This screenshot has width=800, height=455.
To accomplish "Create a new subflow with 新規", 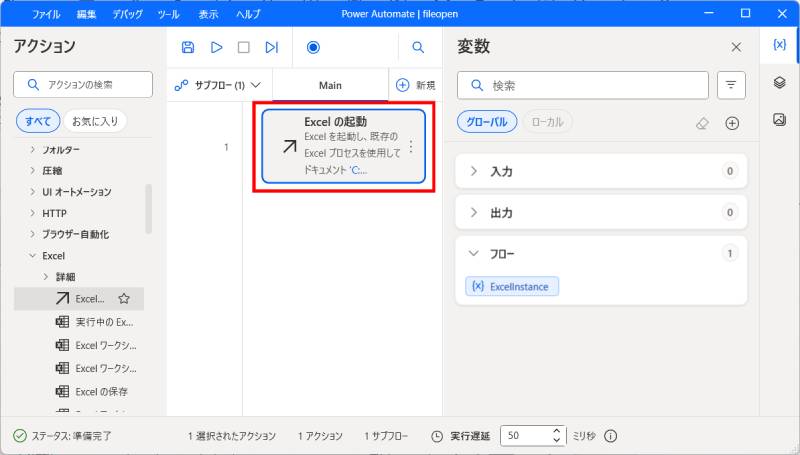I will (416, 85).
